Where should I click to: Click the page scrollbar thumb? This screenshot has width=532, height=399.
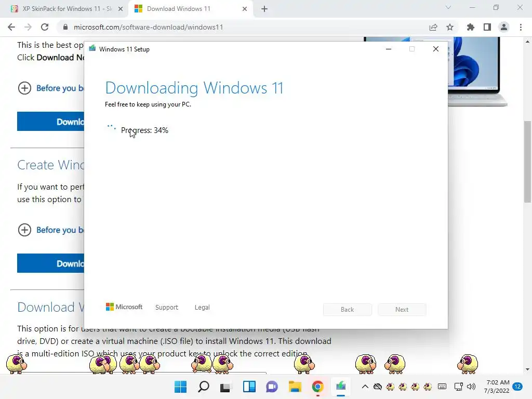(528, 162)
